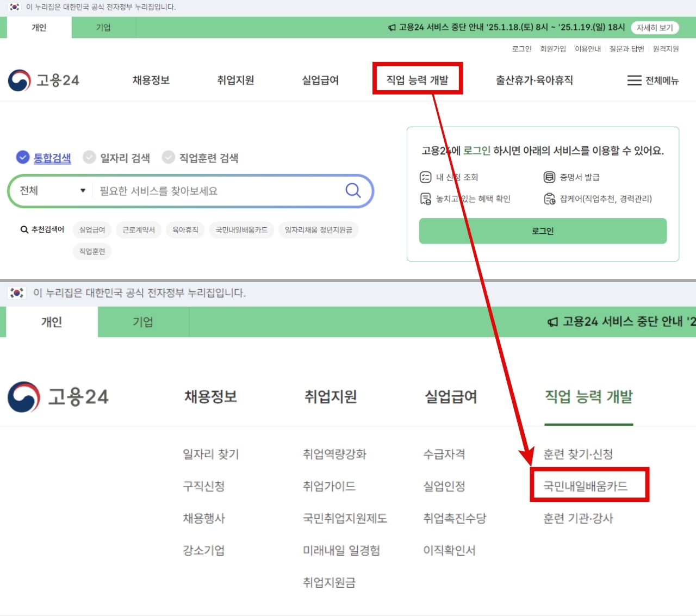Open 채용정보 in lower expanded menu

(x=211, y=397)
